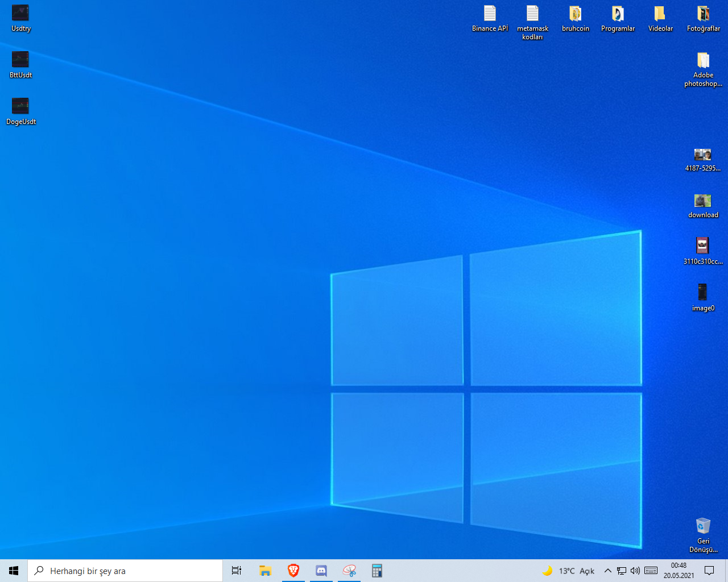Select the Binance API text file

490,18
